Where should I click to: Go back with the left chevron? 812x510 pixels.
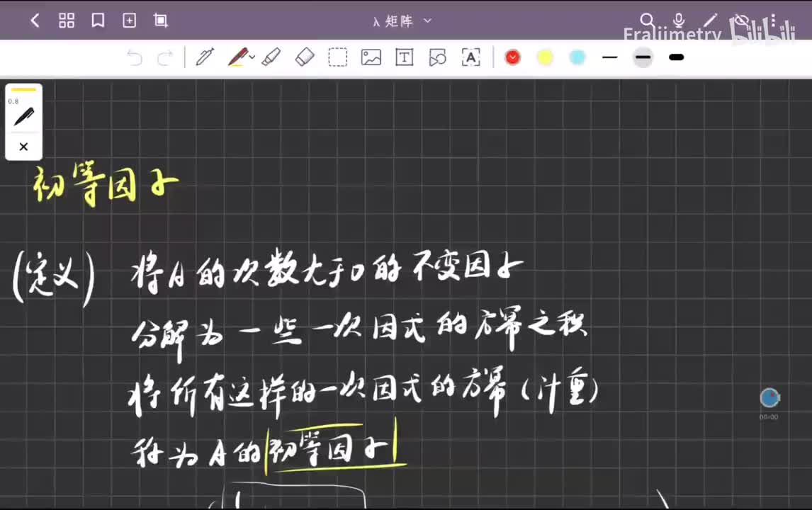click(x=35, y=21)
